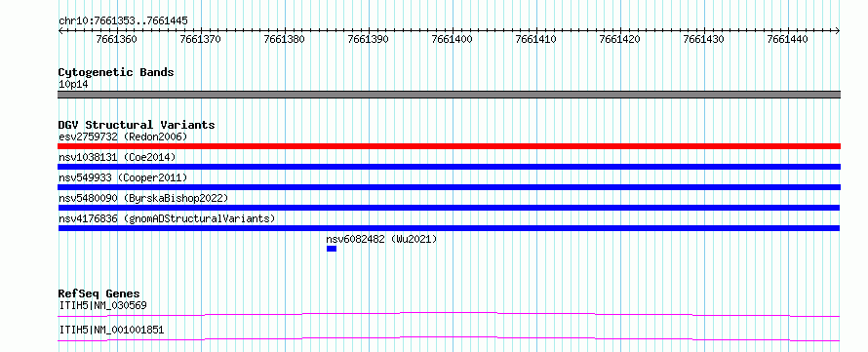This screenshot has width=868, height=352.
Task: Click ruler position 7661370
Action: (200, 39)
